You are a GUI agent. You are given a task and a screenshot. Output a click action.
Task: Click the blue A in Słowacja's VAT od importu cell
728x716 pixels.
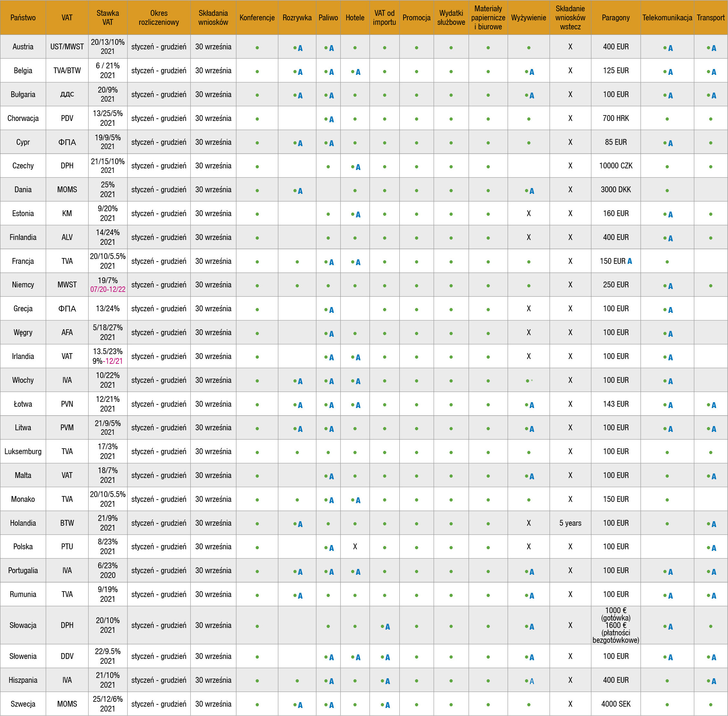[388, 626]
